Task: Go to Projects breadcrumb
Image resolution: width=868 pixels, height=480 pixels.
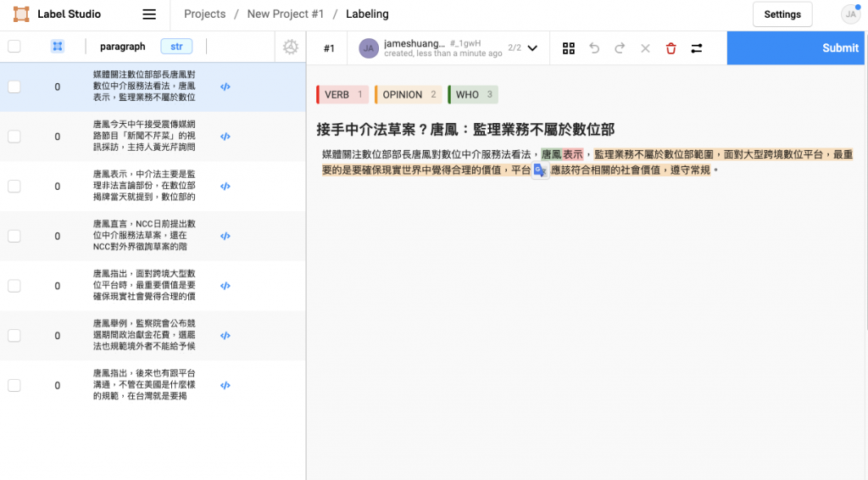Action: 205,14
